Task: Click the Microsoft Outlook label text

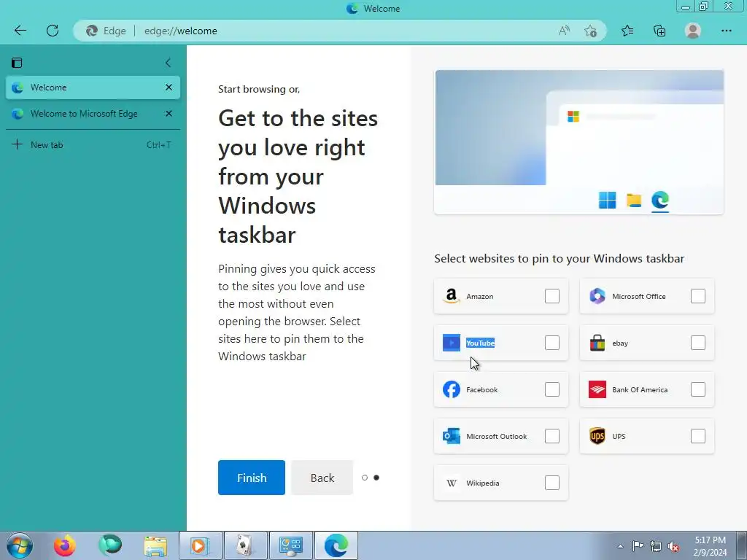Action: tap(496, 436)
